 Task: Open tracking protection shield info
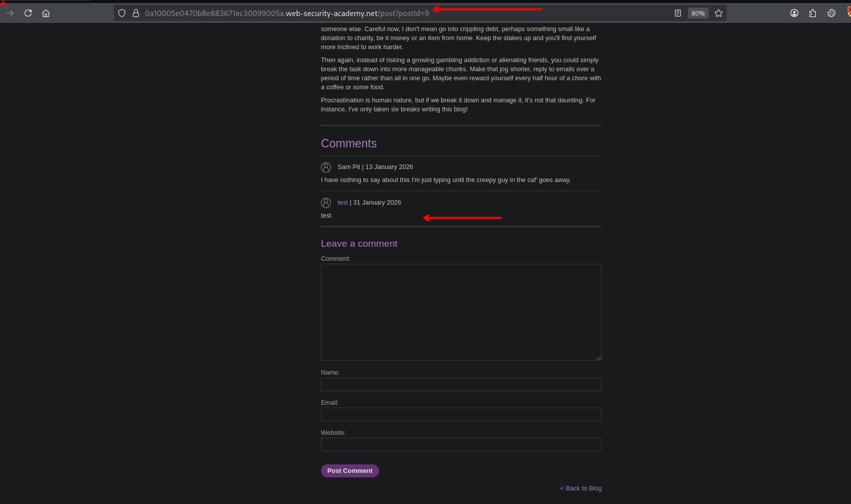pos(122,13)
